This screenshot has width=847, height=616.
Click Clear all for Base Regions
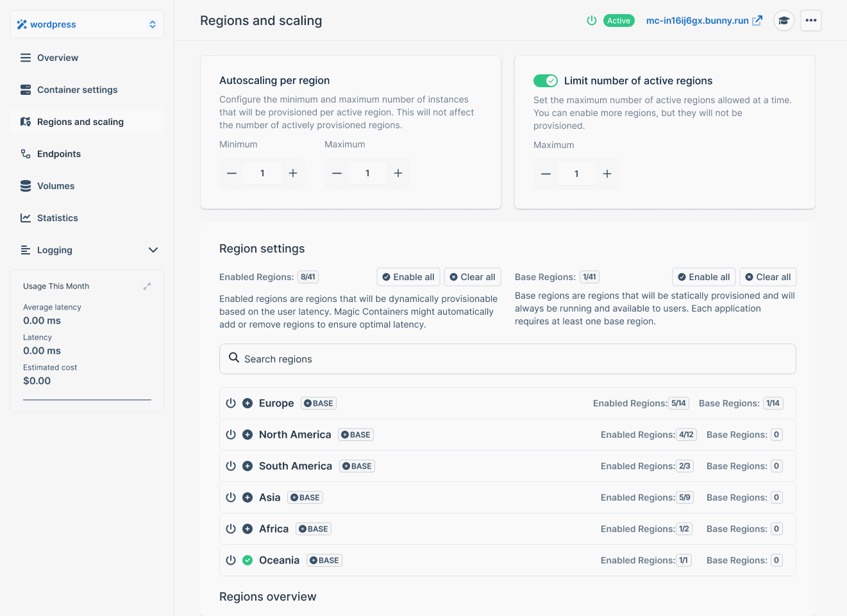click(x=767, y=276)
